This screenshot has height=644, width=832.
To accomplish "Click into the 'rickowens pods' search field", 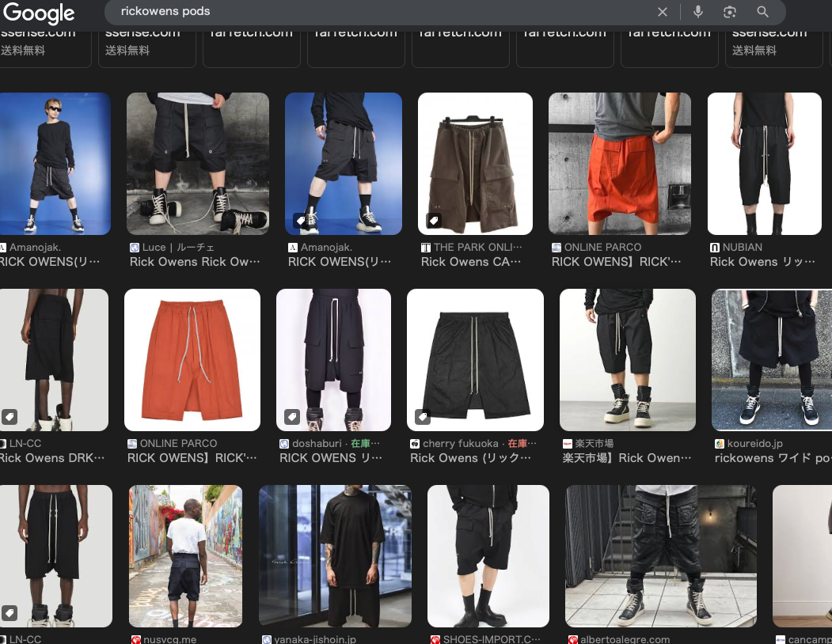I will [382, 12].
